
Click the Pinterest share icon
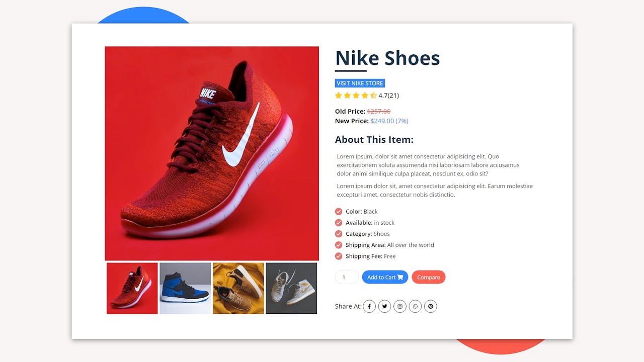[431, 306]
